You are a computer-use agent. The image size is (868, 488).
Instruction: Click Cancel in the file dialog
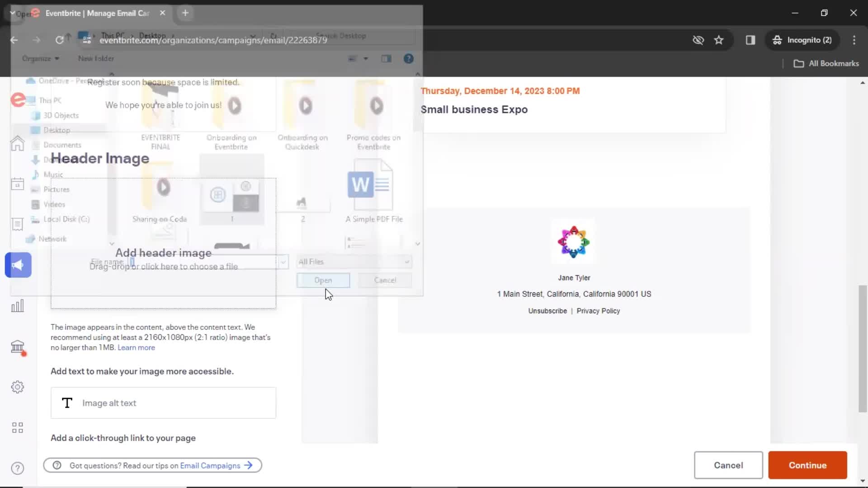click(x=385, y=280)
